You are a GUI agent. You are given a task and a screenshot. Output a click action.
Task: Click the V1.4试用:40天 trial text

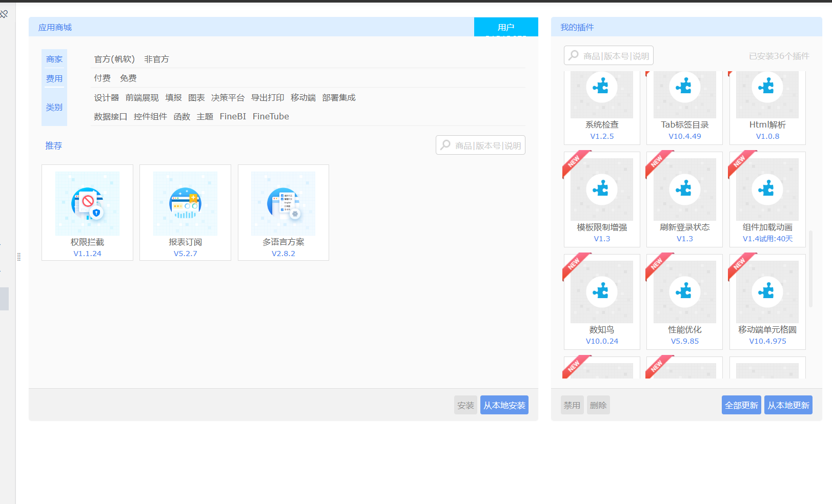click(x=767, y=239)
